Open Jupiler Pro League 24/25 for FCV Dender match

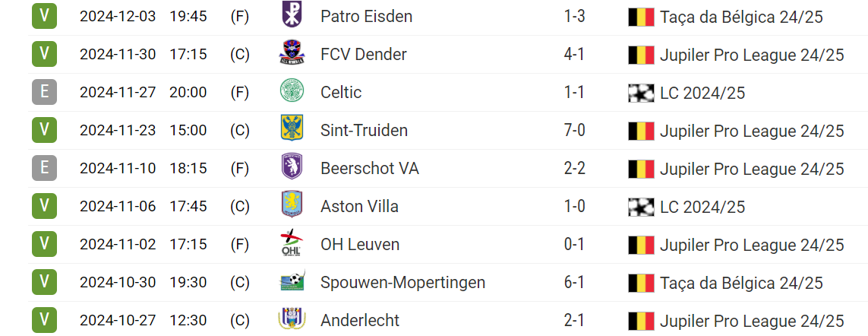pos(752,54)
